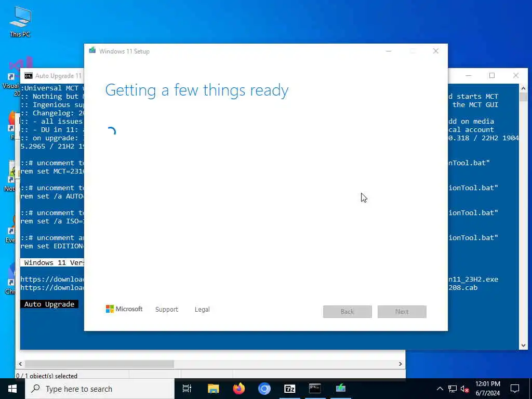Viewport: 532px width, 399px height.
Task: Click 'objects selected' status bar text
Action: (x=47, y=376)
